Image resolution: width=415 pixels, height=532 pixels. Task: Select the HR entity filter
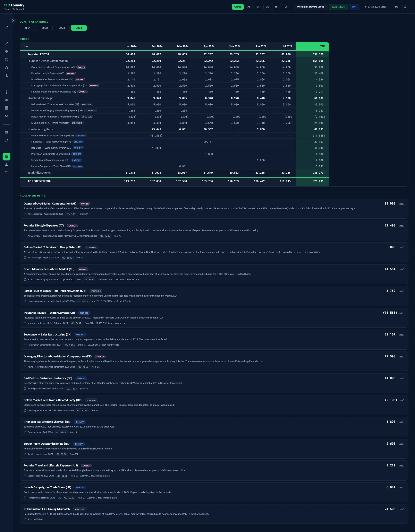(276, 7)
